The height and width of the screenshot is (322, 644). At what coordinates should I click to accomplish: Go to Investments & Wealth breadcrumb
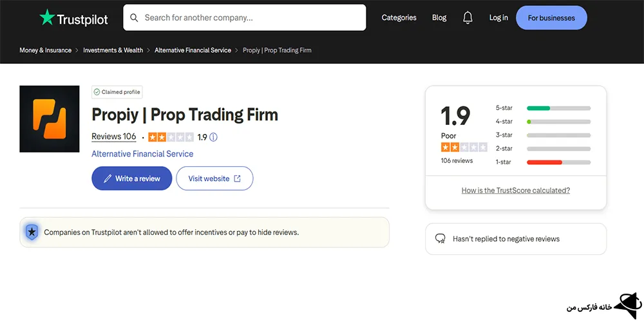[113, 50]
